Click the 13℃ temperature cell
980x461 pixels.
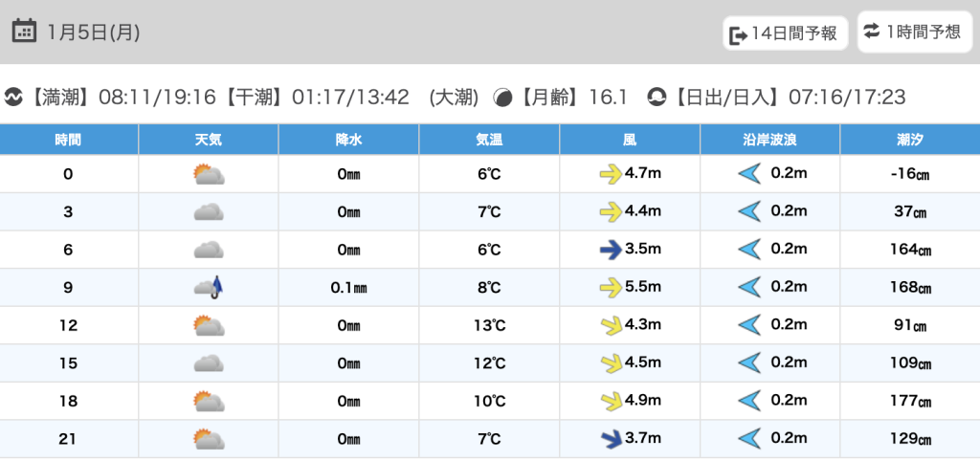489,325
